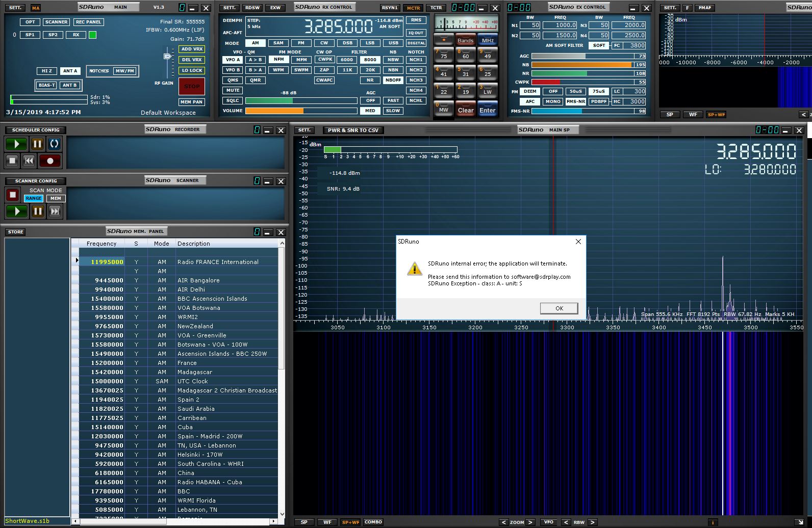812x528 pixels.
Task: Click the green indicator next to RX button
Action: pos(92,35)
